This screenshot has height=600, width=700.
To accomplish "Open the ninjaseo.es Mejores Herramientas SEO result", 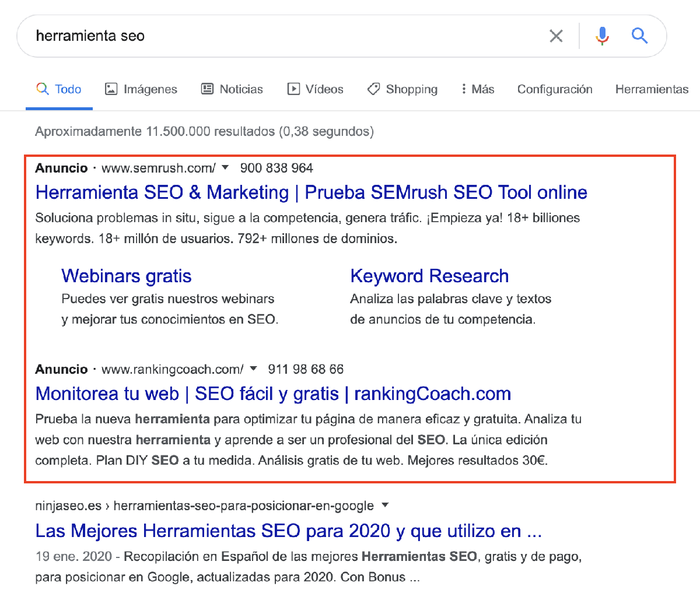I will tap(288, 531).
